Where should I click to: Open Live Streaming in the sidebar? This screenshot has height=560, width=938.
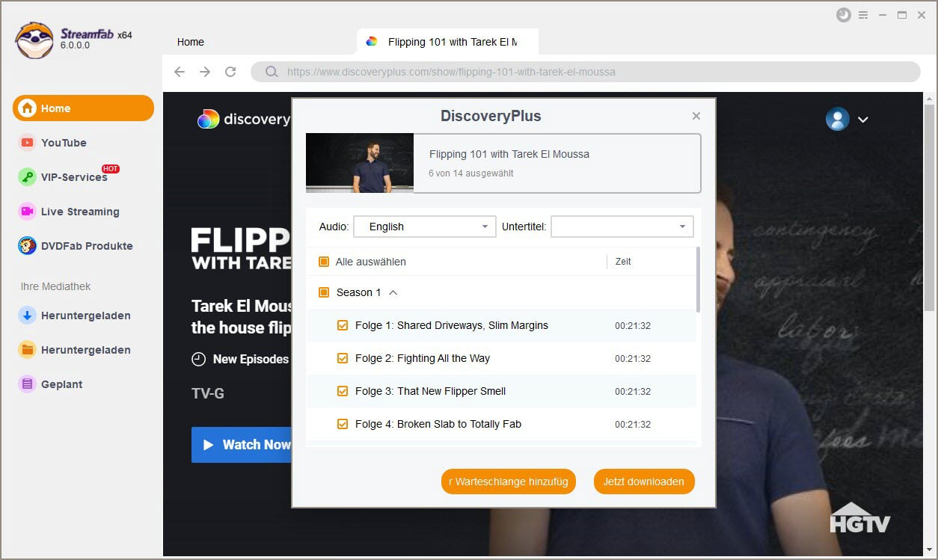69,212
